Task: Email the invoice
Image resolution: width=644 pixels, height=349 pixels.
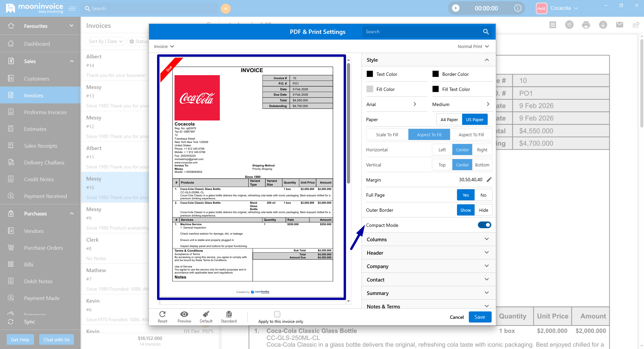Action: pos(619,24)
